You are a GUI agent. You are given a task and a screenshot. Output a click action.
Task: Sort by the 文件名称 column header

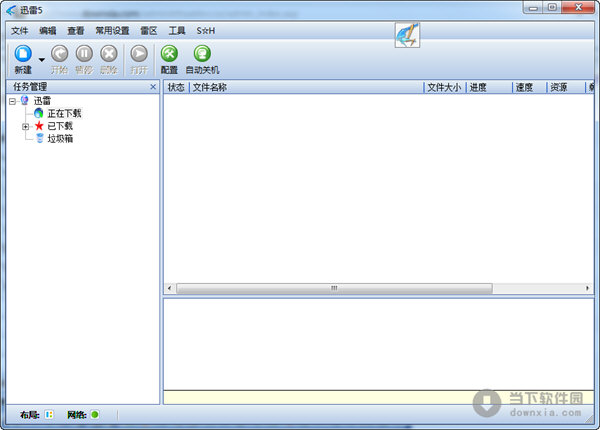300,87
